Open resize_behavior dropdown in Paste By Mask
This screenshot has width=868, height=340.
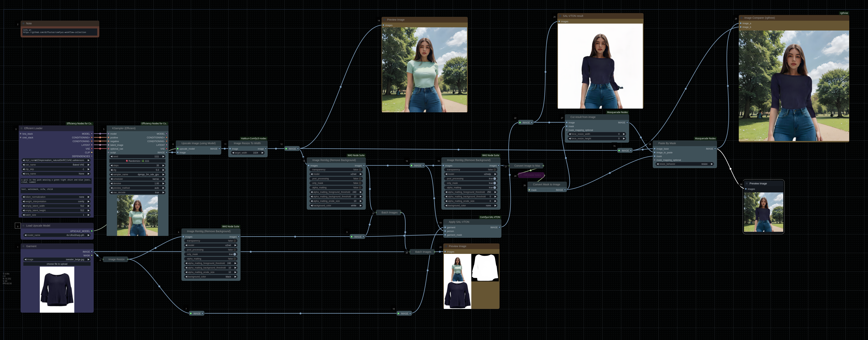pyautogui.click(x=684, y=164)
